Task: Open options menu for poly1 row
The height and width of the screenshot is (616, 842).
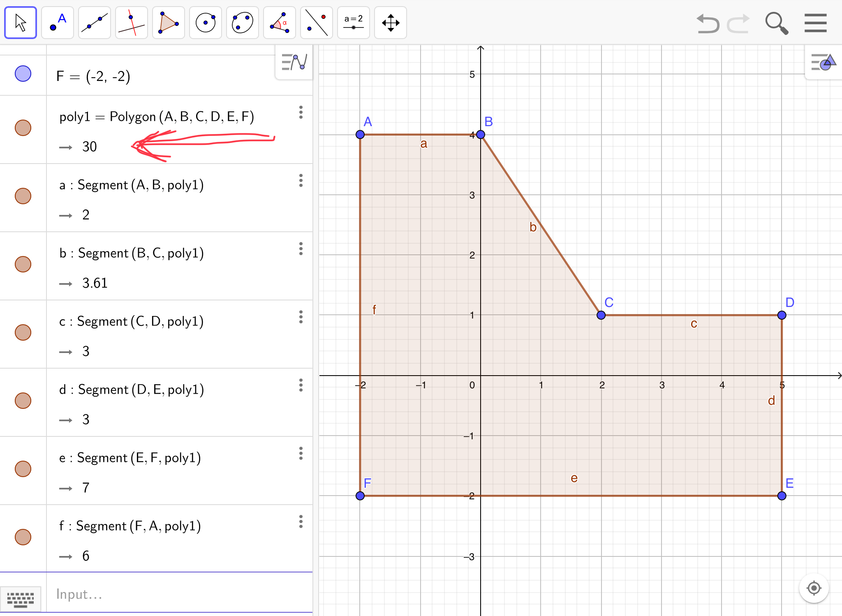Action: pyautogui.click(x=301, y=112)
